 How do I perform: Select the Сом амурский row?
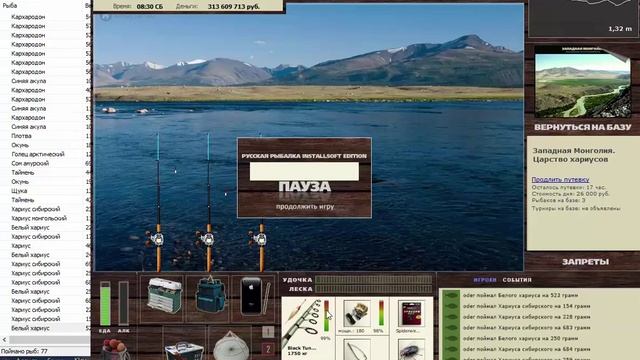tap(46, 163)
